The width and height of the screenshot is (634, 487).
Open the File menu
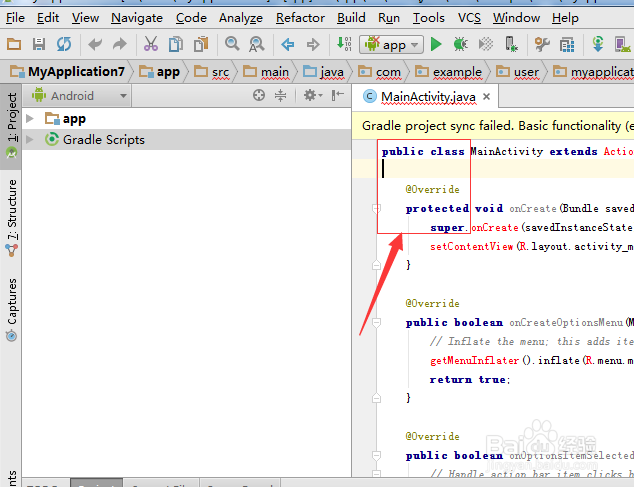pyautogui.click(x=15, y=18)
